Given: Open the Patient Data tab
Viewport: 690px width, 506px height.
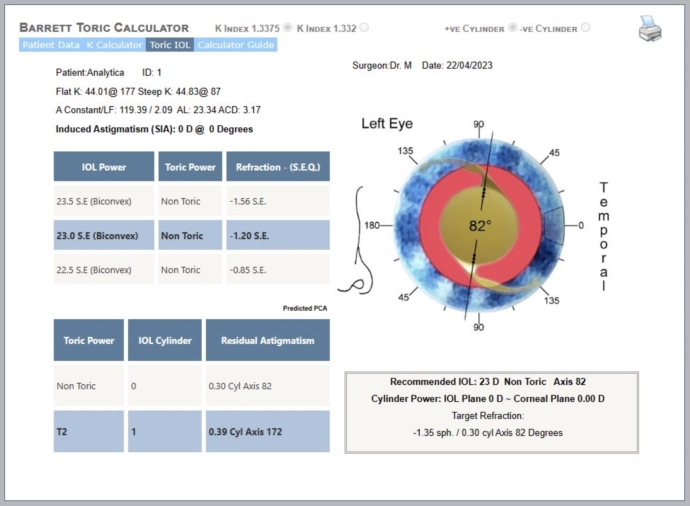Looking at the screenshot, I should click(x=52, y=45).
